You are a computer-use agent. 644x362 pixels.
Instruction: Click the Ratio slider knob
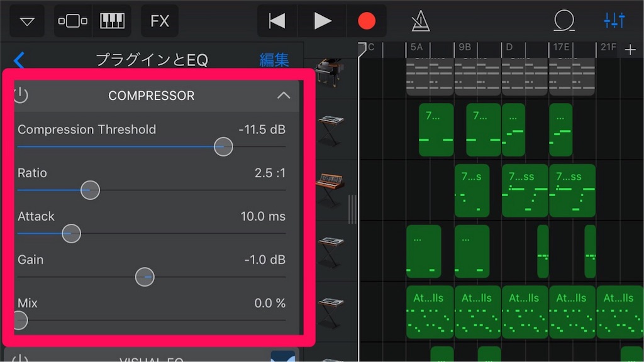90,190
